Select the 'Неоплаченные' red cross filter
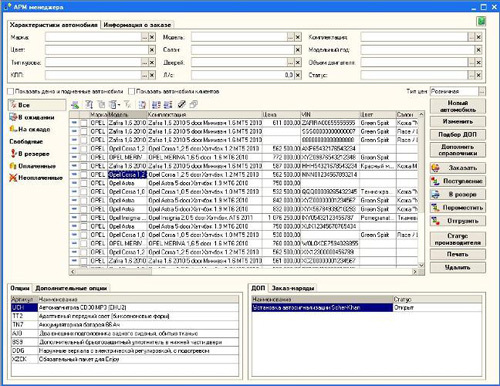This screenshot has height=386, width=500. (13, 178)
